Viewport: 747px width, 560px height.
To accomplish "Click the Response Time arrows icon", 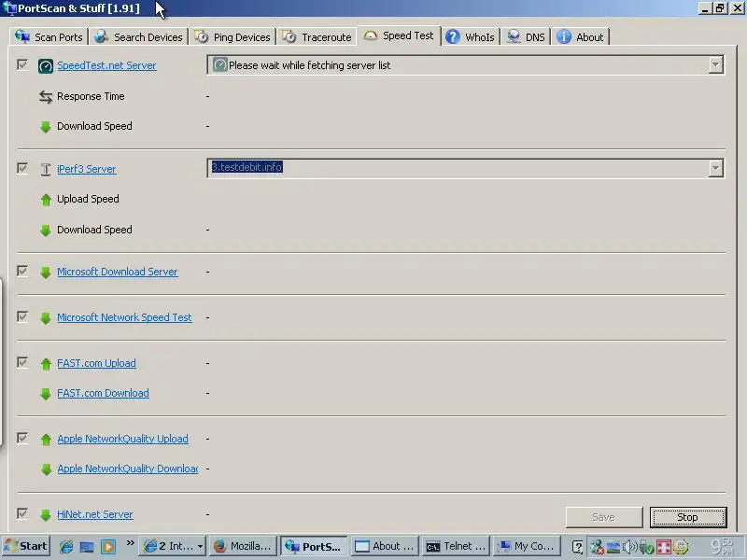I will 45,97.
